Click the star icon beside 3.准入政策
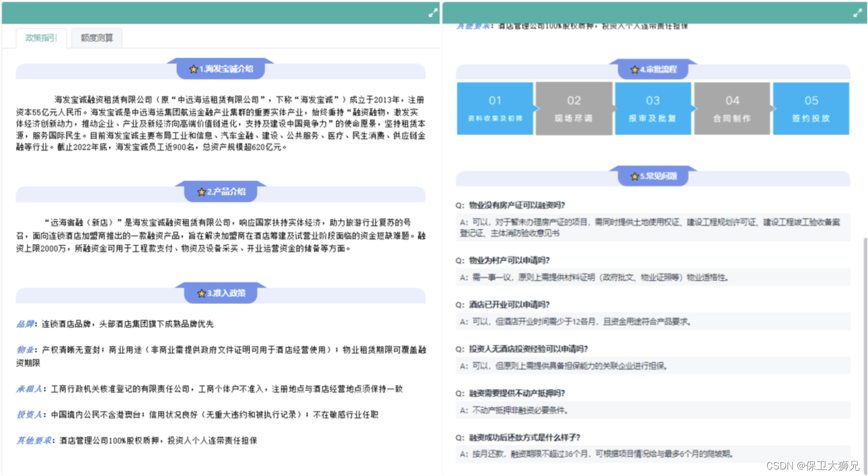Image resolution: width=868 pixels, height=476 pixels. click(201, 293)
